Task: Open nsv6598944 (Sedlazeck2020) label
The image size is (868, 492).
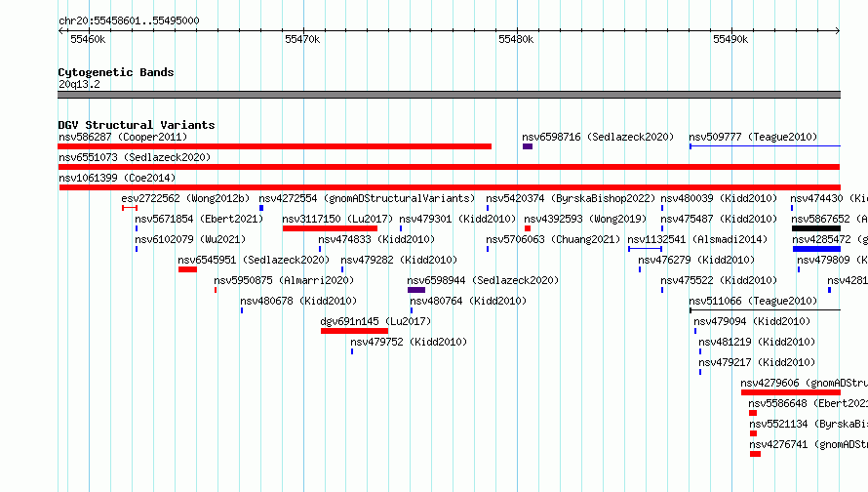Action: point(483,280)
